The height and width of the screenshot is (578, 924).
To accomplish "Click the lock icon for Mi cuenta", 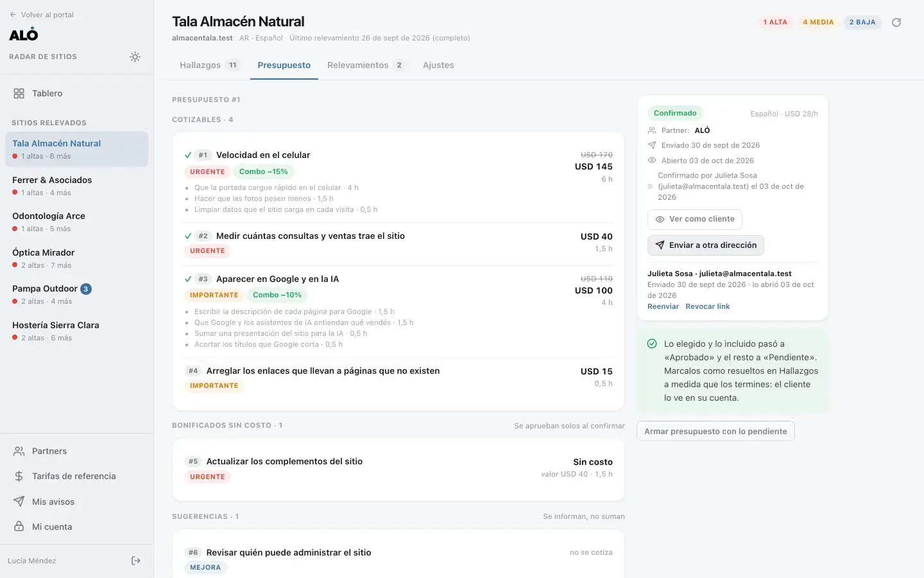I will coord(19,527).
